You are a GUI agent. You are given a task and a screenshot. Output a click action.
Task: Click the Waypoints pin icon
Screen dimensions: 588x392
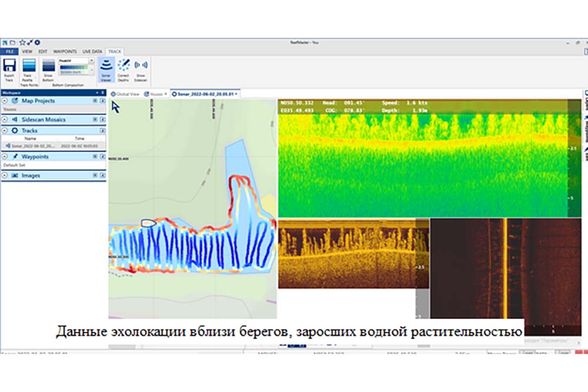tap(15, 157)
